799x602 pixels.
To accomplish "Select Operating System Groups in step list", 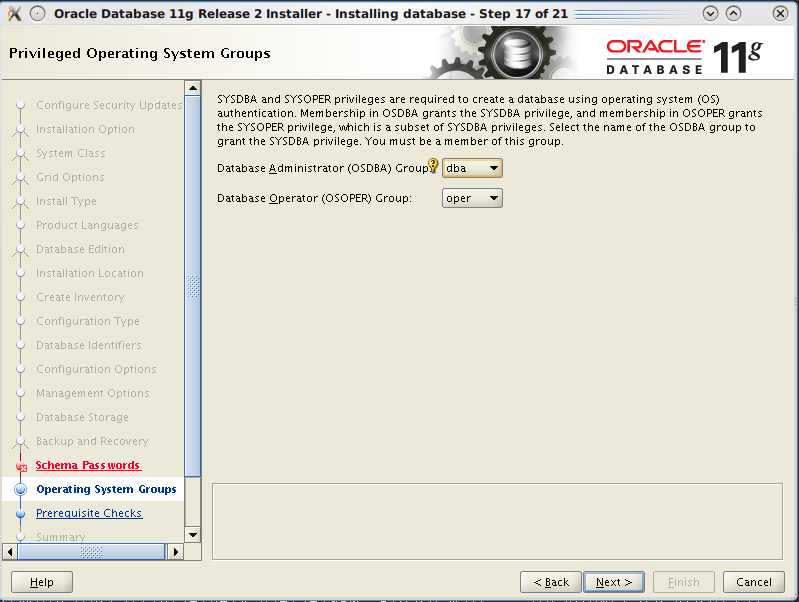I will coord(106,489).
